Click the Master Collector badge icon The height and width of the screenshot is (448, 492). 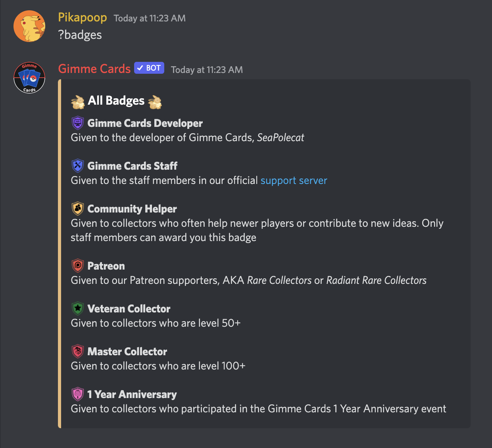point(77,351)
